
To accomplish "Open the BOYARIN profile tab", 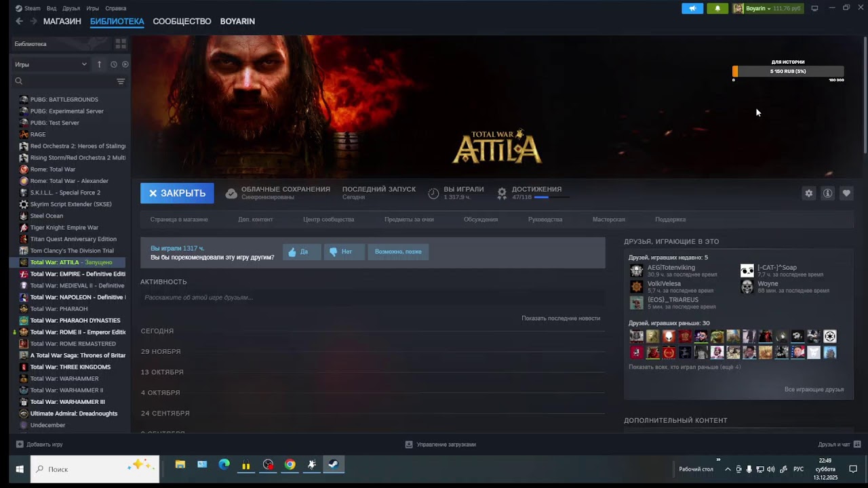I will tap(237, 21).
